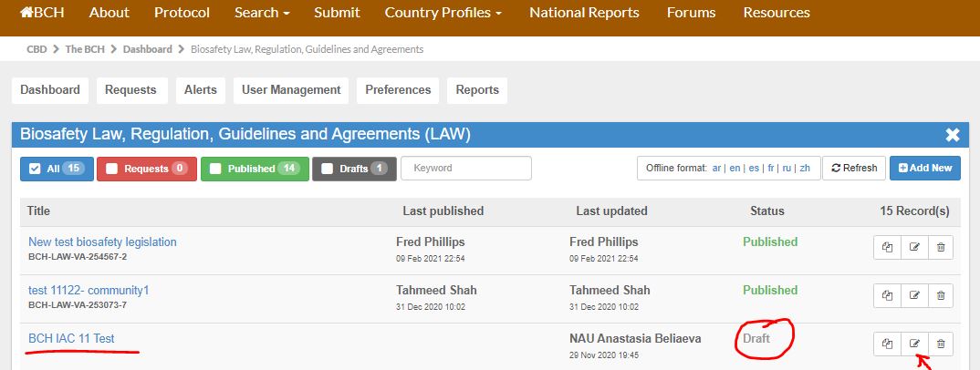Expand the Search dropdown menu
980x370 pixels.
click(x=262, y=13)
